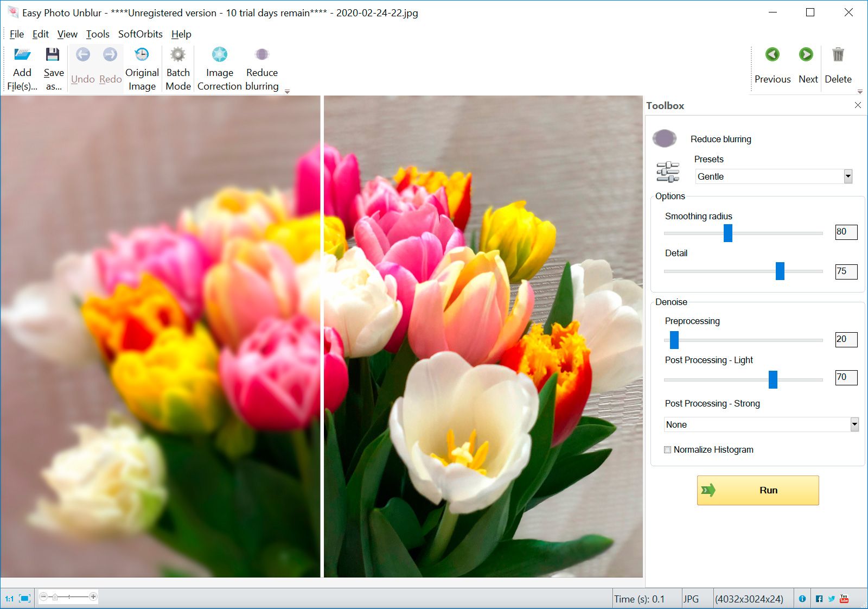Screen dimensions: 868x609
Task: Open the Post Processing - Strong dropdown
Action: 853,424
